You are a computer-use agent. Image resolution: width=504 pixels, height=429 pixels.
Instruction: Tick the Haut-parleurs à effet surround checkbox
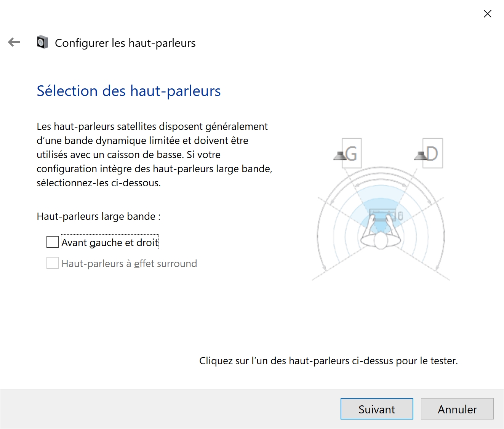point(52,263)
